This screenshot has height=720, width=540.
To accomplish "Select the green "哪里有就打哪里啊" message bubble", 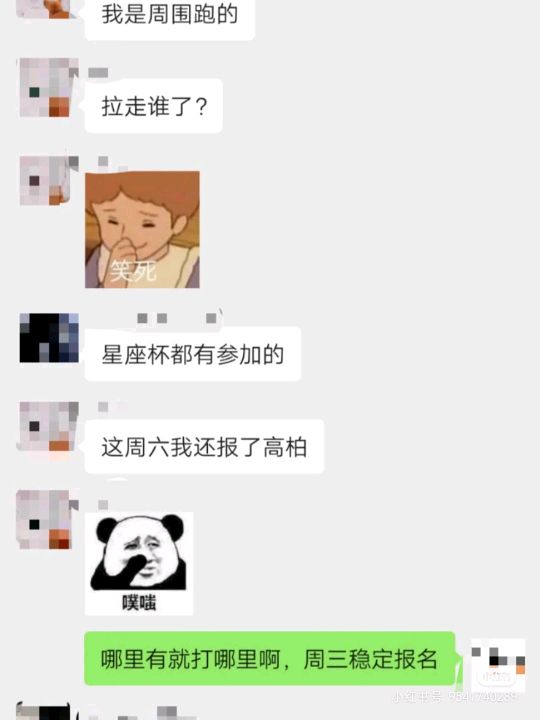I will [x=270, y=658].
